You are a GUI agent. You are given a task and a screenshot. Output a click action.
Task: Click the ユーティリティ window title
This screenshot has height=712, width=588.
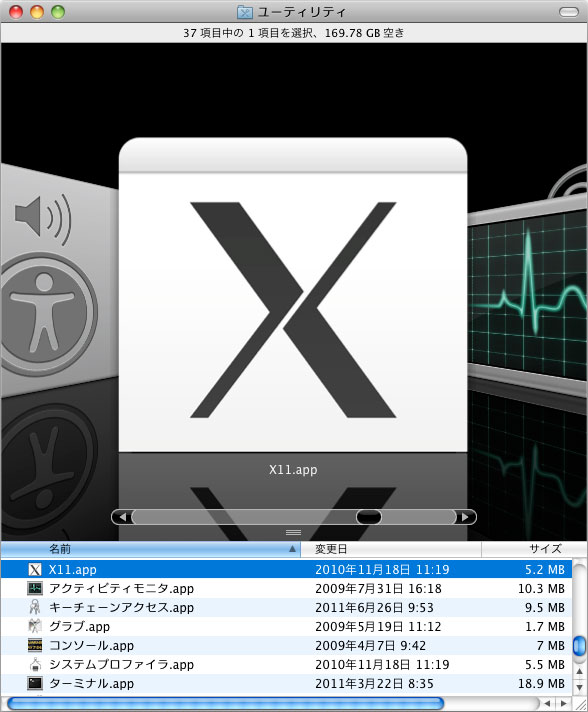301,12
